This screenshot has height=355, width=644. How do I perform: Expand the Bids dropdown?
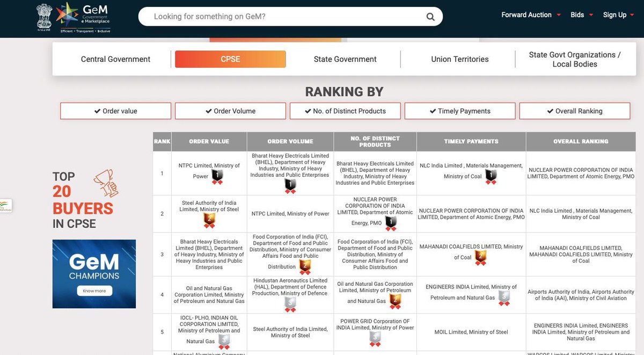[x=581, y=15]
